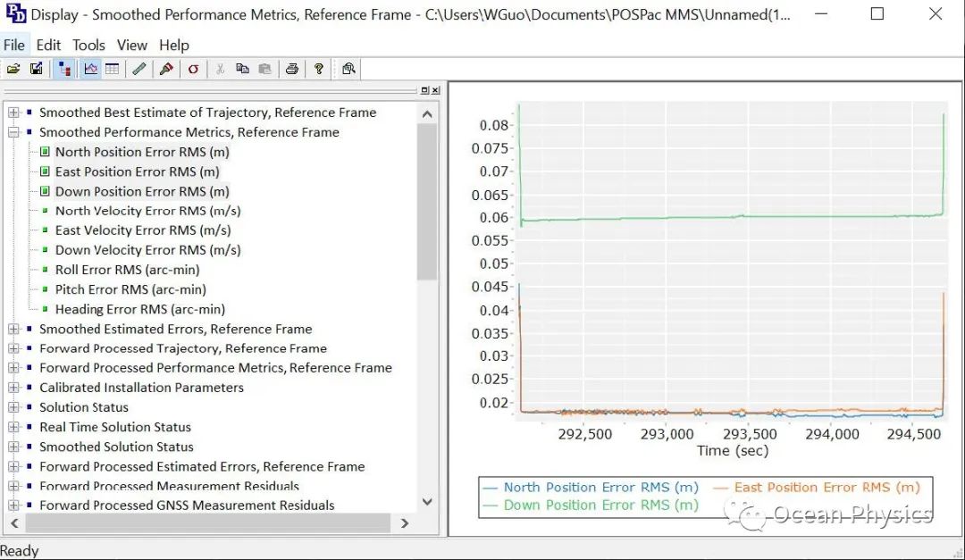This screenshot has width=965, height=560.
Task: Switch to the table grid view icon
Action: (x=112, y=69)
